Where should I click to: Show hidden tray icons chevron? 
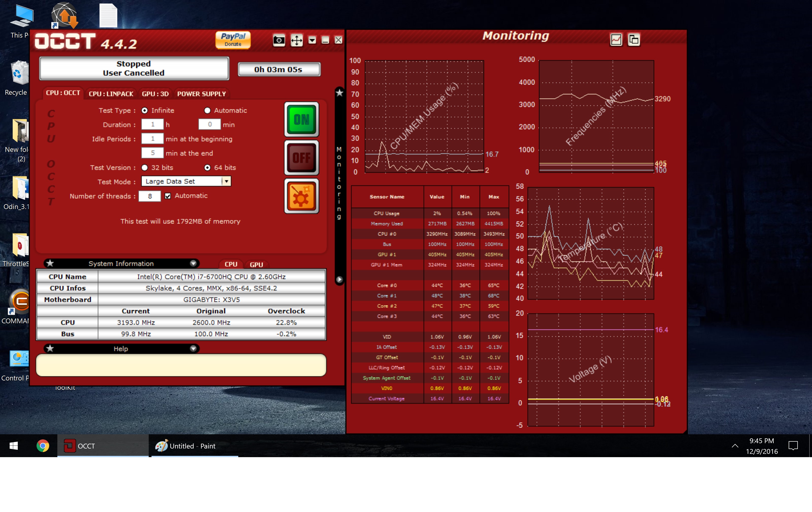pyautogui.click(x=735, y=446)
